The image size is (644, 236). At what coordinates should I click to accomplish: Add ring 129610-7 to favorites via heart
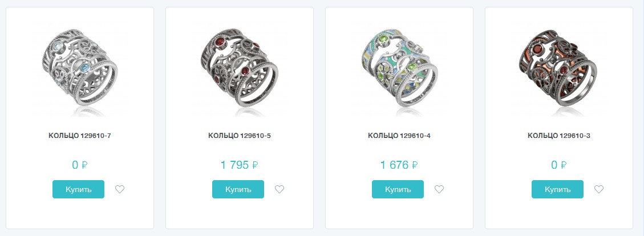pyautogui.click(x=120, y=189)
